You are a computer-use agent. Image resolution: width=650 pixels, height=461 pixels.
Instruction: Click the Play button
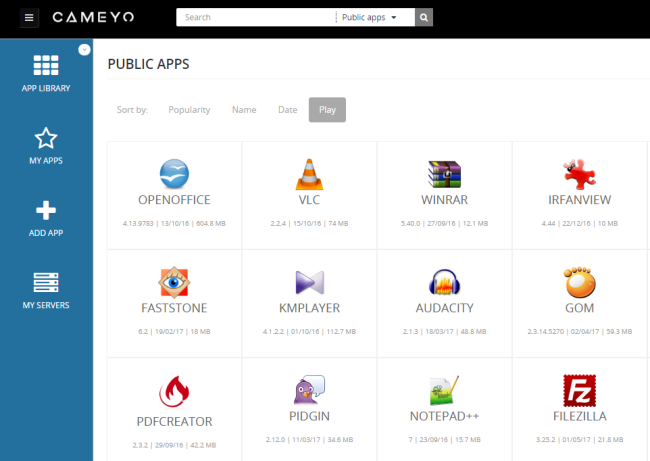pos(327,110)
